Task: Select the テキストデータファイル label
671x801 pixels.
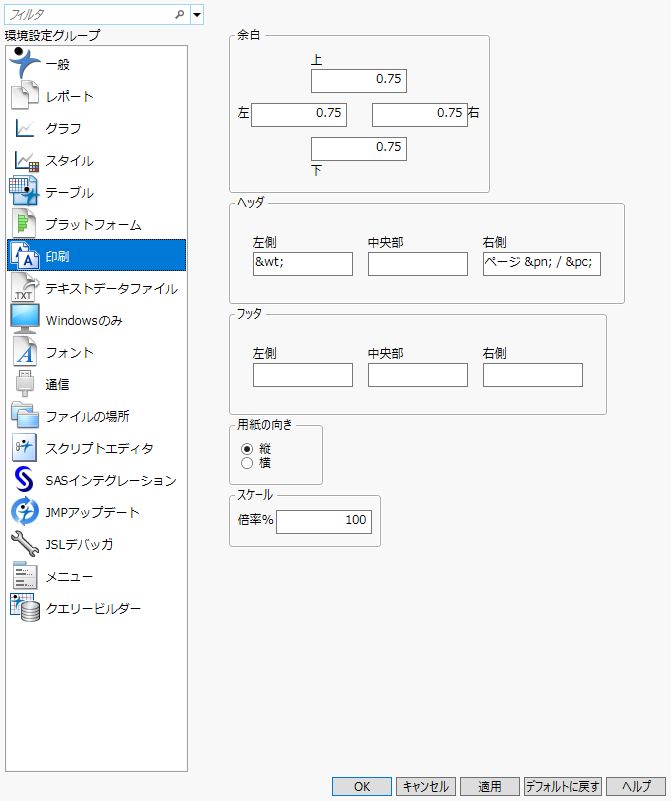Action: click(x=111, y=288)
